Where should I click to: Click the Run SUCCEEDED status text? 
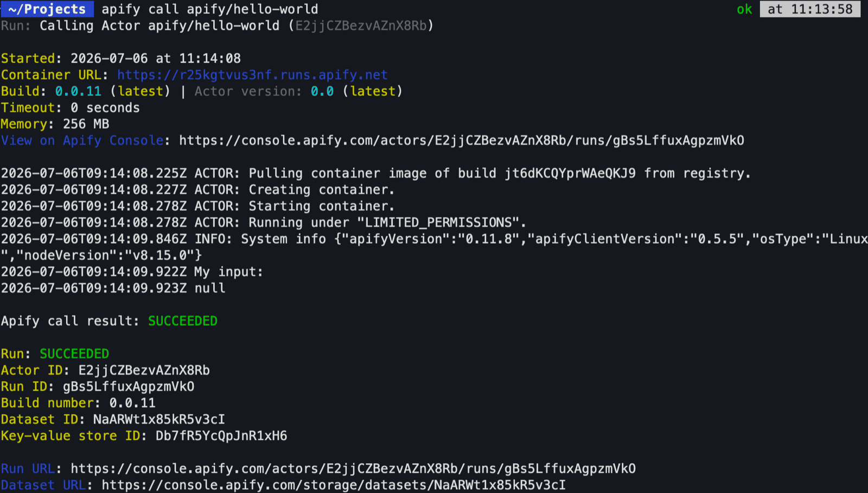pyautogui.click(x=74, y=354)
